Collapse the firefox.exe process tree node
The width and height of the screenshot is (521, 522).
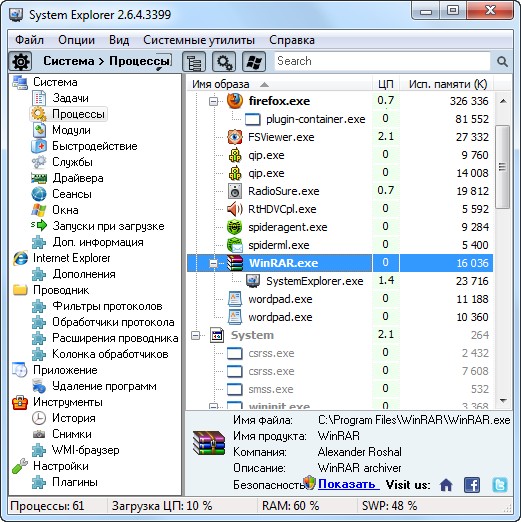[x=213, y=101]
